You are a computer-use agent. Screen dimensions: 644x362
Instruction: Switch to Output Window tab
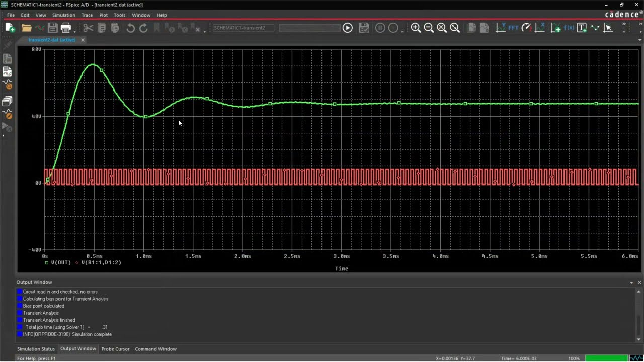pyautogui.click(x=78, y=349)
